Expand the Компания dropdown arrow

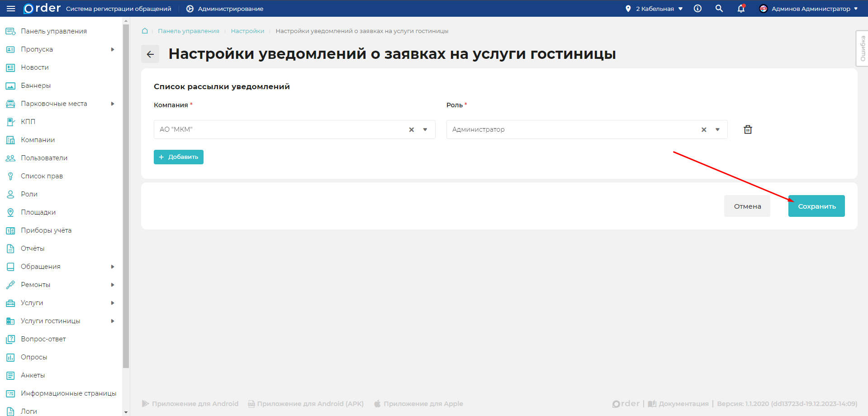(x=425, y=129)
